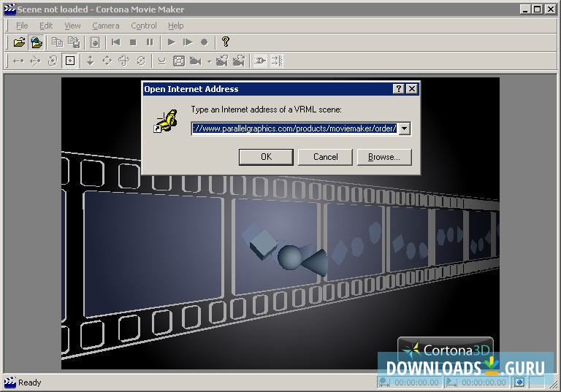Click the vertical up-down Plan arrow icon
Viewport: 561px width, 392px height.
pyautogui.click(x=91, y=61)
